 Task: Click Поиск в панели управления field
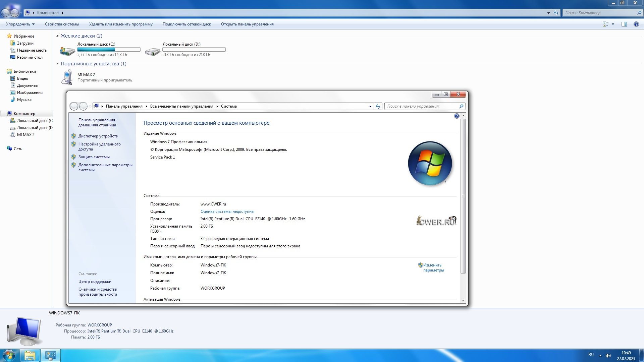coord(424,106)
